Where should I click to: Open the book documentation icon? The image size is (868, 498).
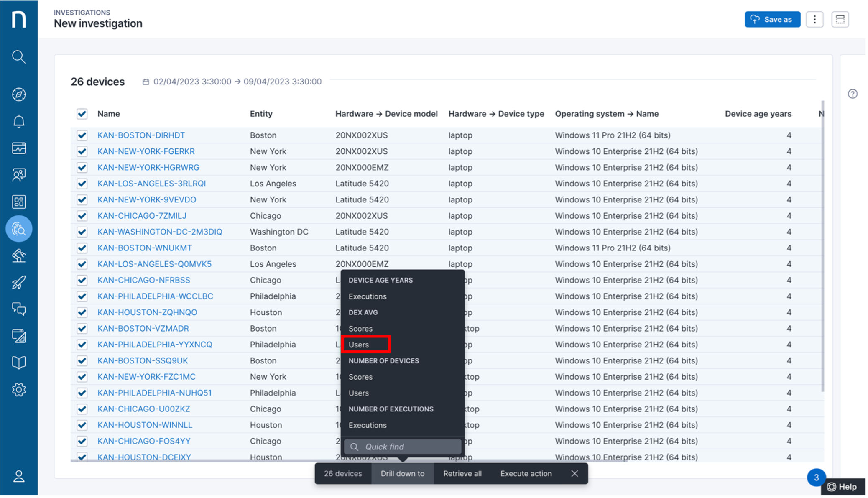pyautogui.click(x=18, y=363)
